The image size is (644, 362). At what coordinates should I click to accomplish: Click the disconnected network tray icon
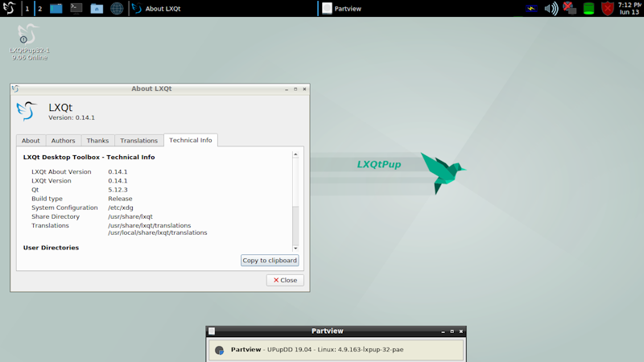pos(570,8)
